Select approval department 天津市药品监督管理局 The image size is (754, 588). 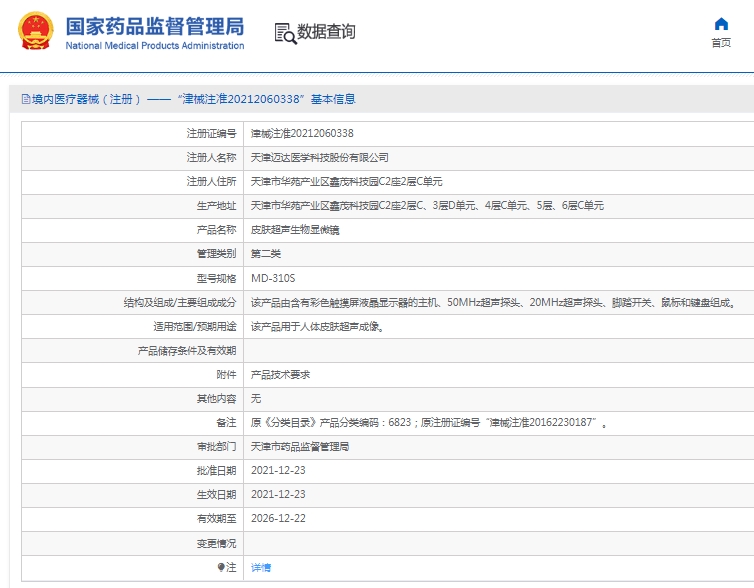[300, 447]
